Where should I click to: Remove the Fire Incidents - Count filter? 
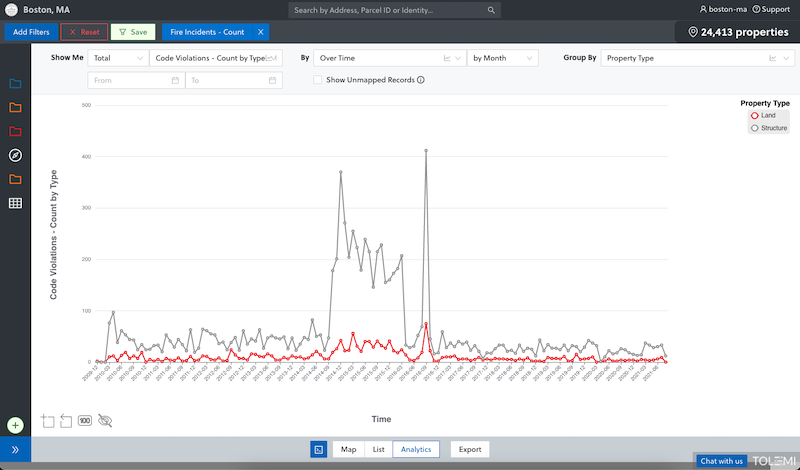(x=260, y=32)
